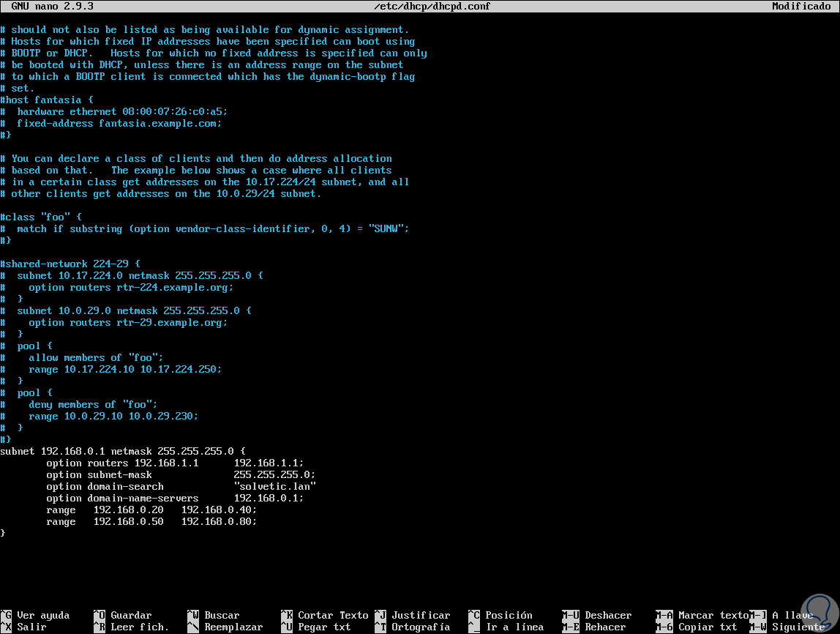
Task: Click the '# set.' comment line
Action: [17, 89]
